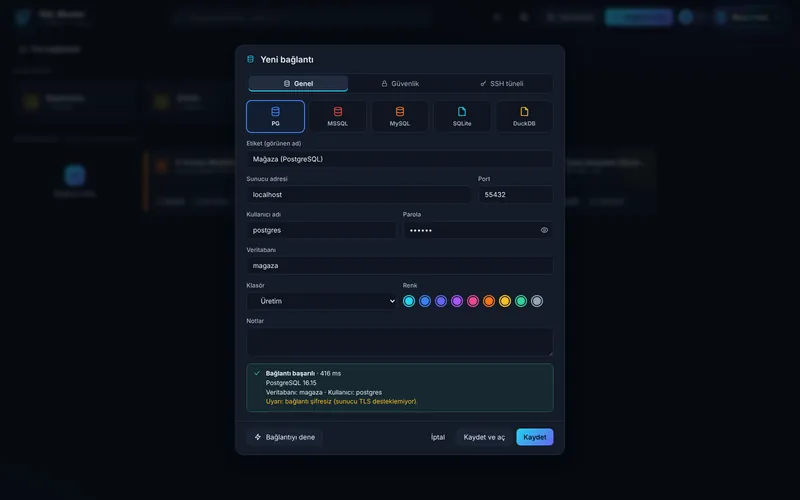Click the database icon beside Yeni bağlantı
Screen dimensions: 800x500
click(x=251, y=59)
